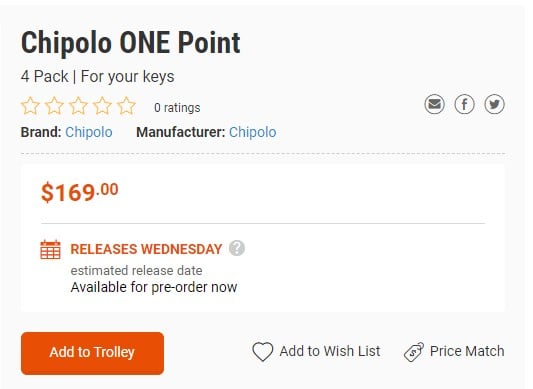Rate five stars
This screenshot has width=533, height=389.
[126, 106]
